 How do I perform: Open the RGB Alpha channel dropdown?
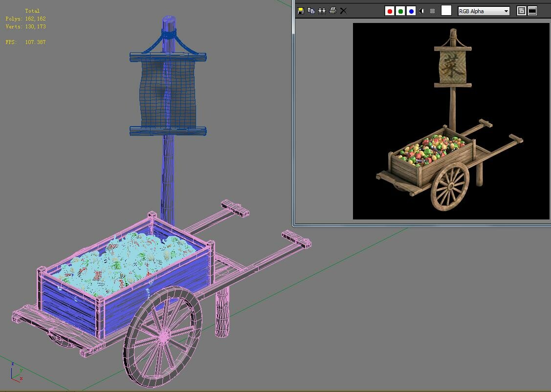pyautogui.click(x=484, y=11)
